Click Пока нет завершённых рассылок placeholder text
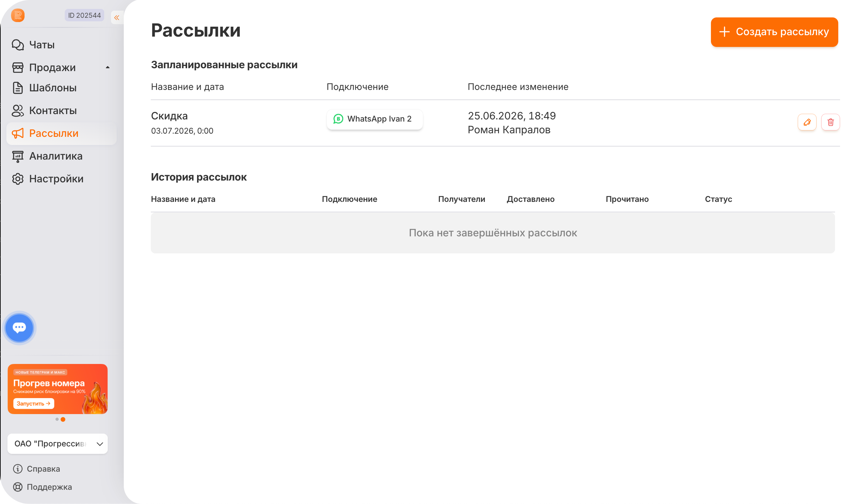 click(x=493, y=233)
